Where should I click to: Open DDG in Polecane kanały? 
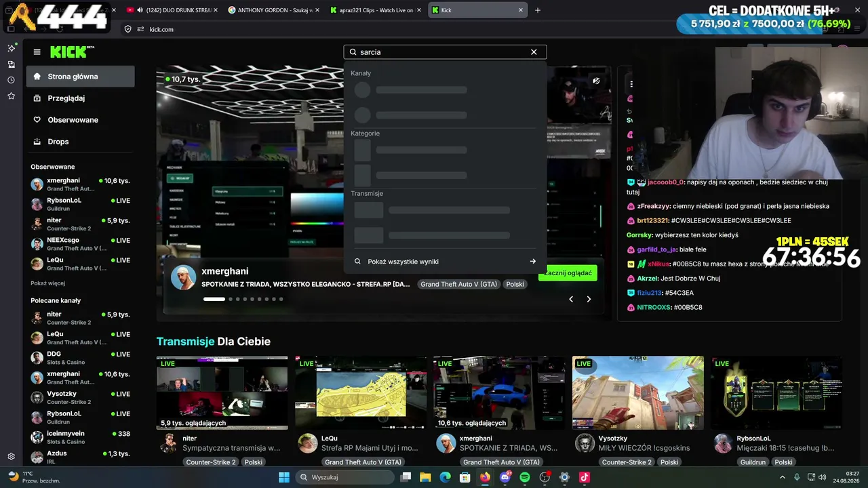[x=80, y=358]
